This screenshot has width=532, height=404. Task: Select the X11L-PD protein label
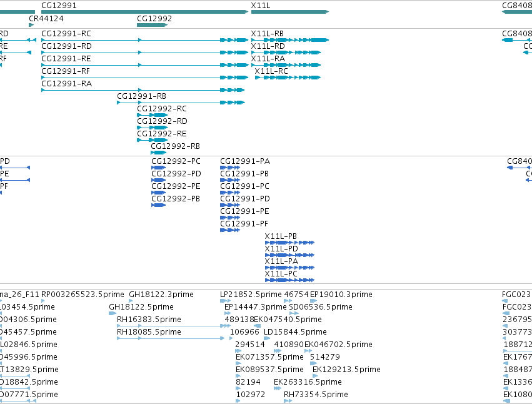[x=281, y=249]
